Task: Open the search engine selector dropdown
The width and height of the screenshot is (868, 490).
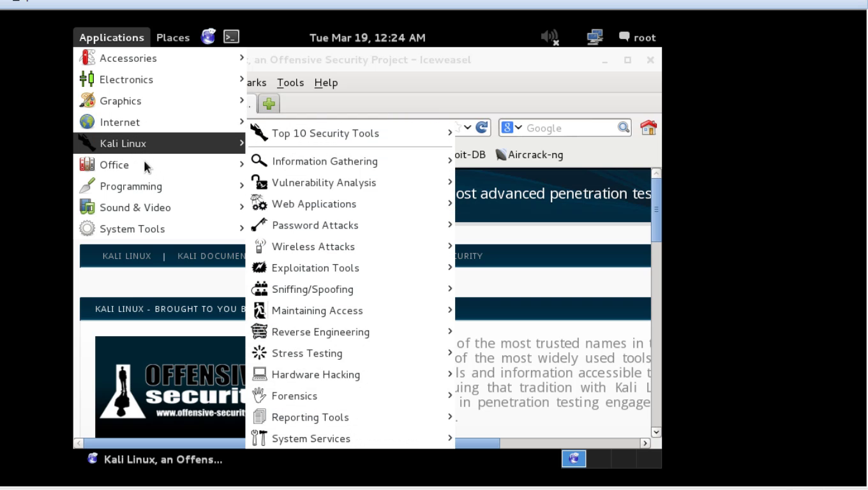Action: 511,128
